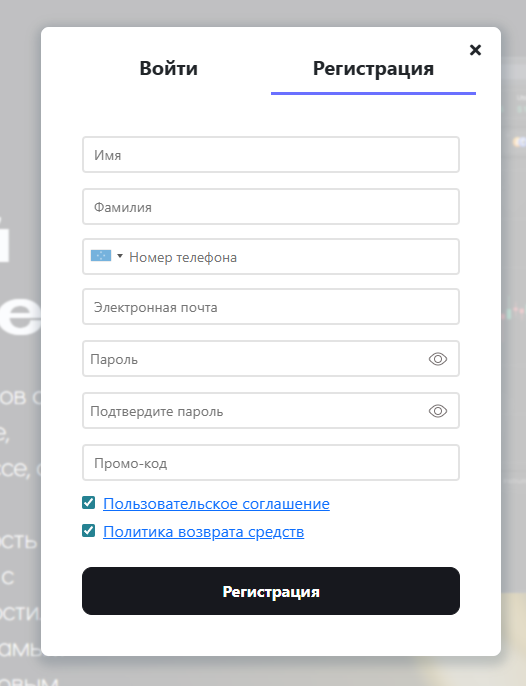Close the registration dialog with the X icon
Viewport: 526px width, 686px height.
[475, 50]
